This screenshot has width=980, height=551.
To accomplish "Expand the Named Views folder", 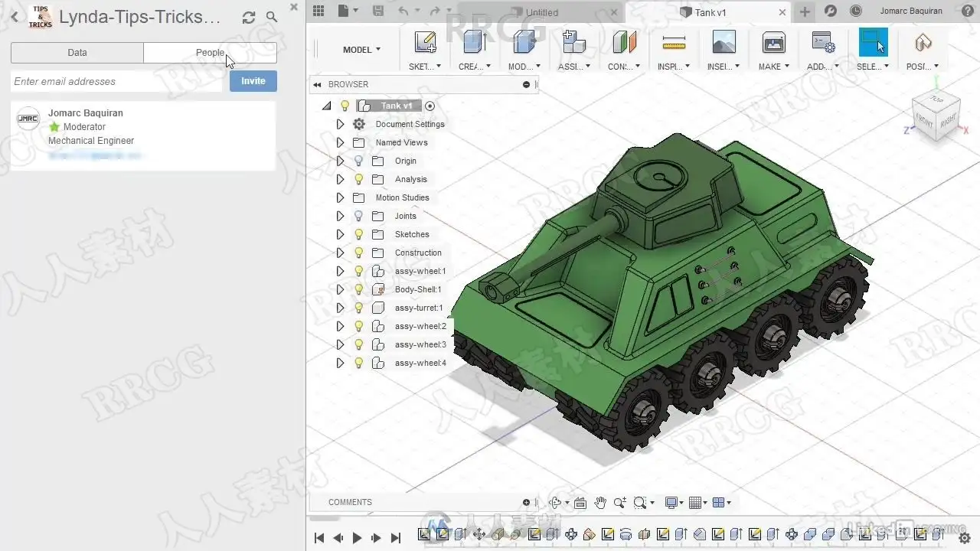I will coord(341,142).
